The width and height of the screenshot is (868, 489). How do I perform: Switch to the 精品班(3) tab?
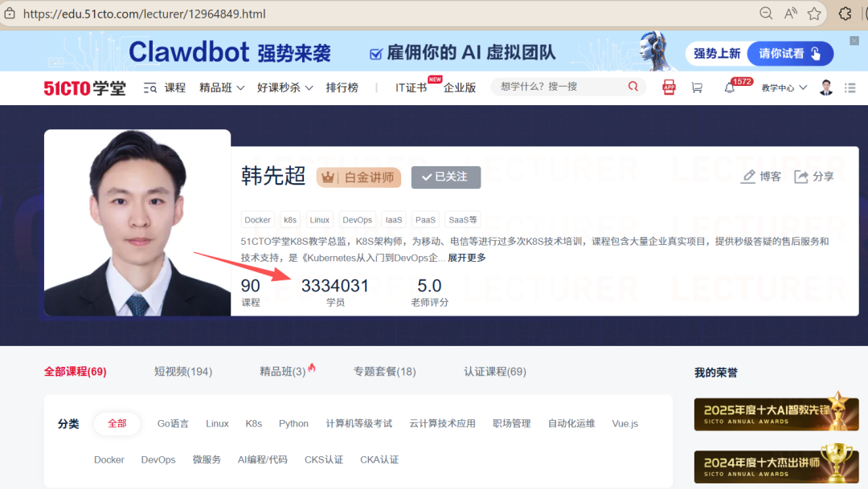[x=283, y=372]
